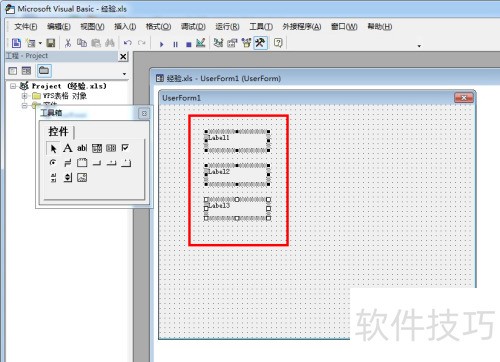
Task: Click the Paste toolbar icon
Action: [x=96, y=43]
